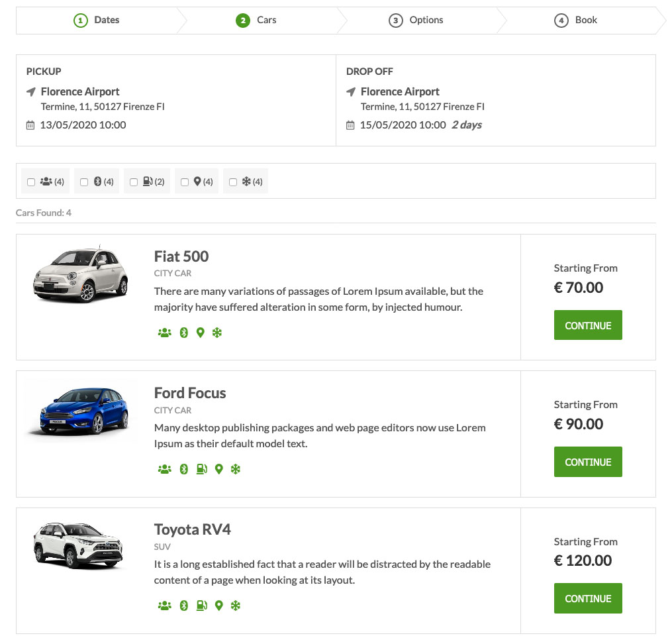Viewport: 672px width, 642px height.
Task: Click Fiat 500 Bluetooth icon
Action: [x=184, y=333]
